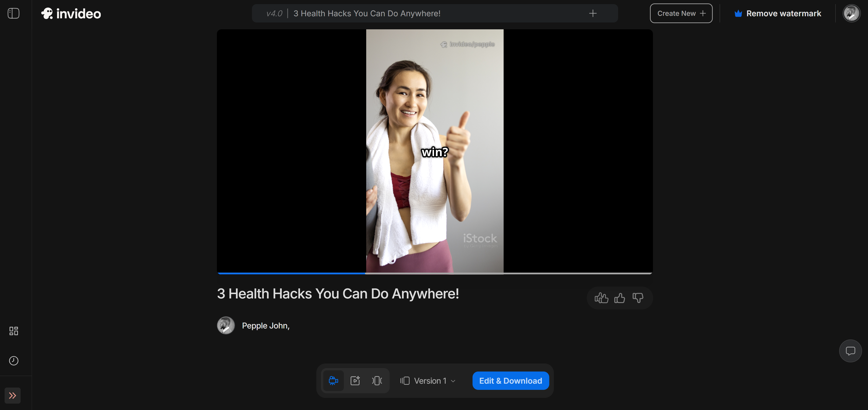The height and width of the screenshot is (410, 868).
Task: Open the dashboard grid icon in sidebar
Action: tap(14, 331)
